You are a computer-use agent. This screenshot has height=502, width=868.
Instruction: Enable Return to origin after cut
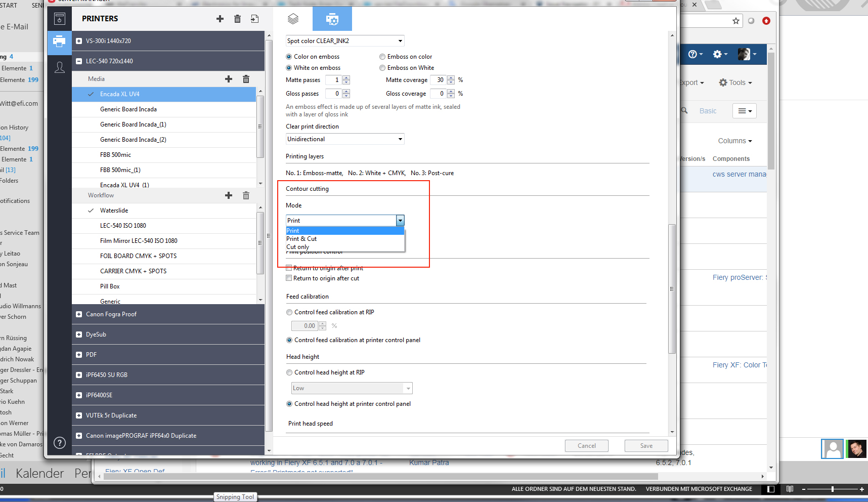click(289, 278)
